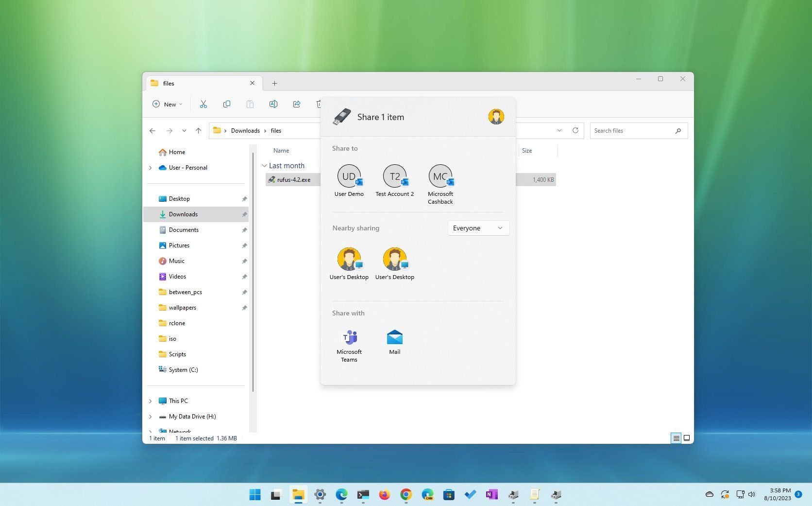Click the Copy icon in the toolbar
The width and height of the screenshot is (812, 506).
[227, 104]
